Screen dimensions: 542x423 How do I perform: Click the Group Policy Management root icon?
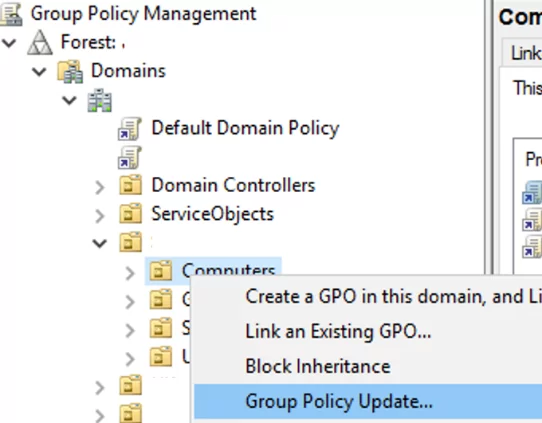(x=11, y=14)
